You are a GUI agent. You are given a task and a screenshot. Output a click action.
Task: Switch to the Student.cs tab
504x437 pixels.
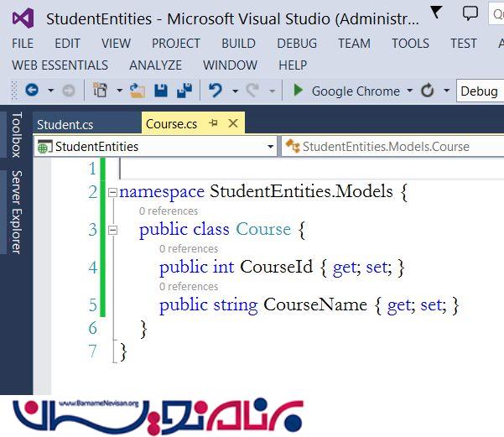coord(65,124)
